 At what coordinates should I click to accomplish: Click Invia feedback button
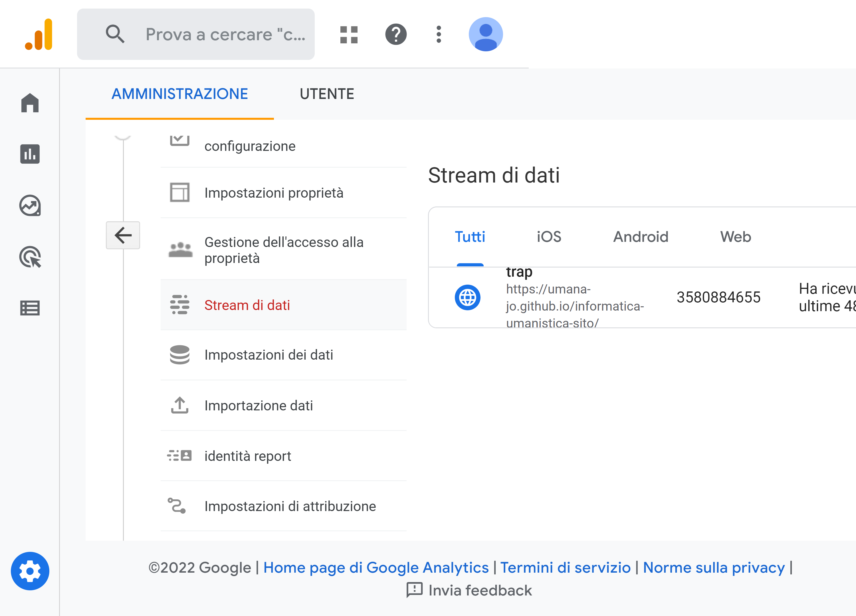(x=469, y=590)
